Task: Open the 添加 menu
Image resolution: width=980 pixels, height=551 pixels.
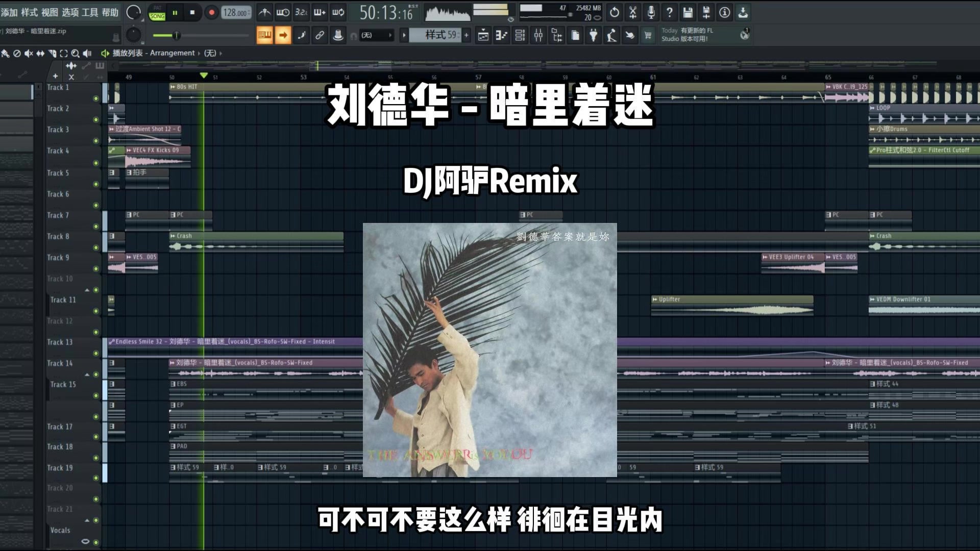Action: tap(9, 12)
